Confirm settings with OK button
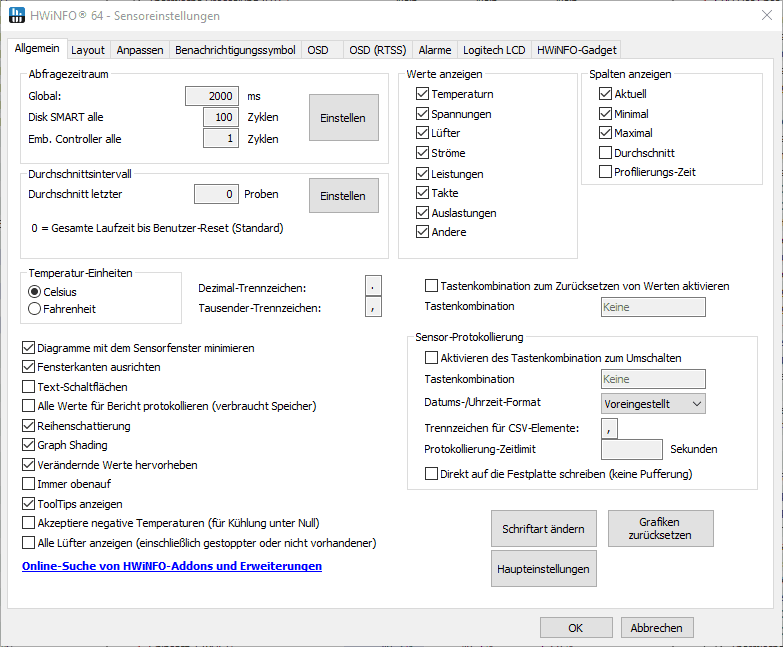The height and width of the screenshot is (647, 783). tap(576, 628)
